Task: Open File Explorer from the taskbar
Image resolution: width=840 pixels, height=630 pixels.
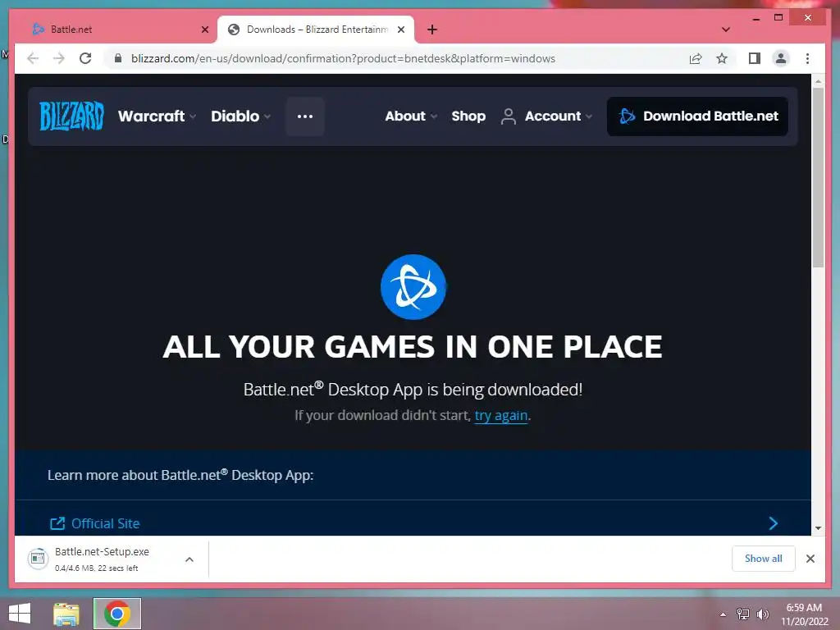Action: 66,614
